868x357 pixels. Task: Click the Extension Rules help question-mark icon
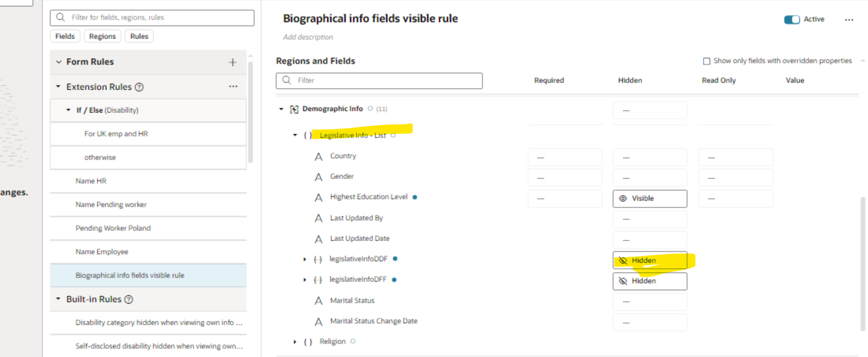click(x=139, y=87)
